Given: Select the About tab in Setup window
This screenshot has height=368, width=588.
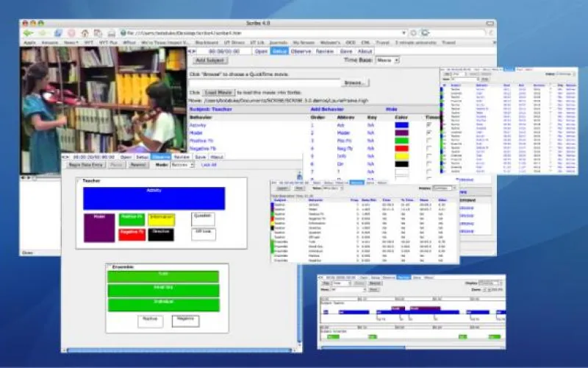Looking at the screenshot, I should [365, 51].
